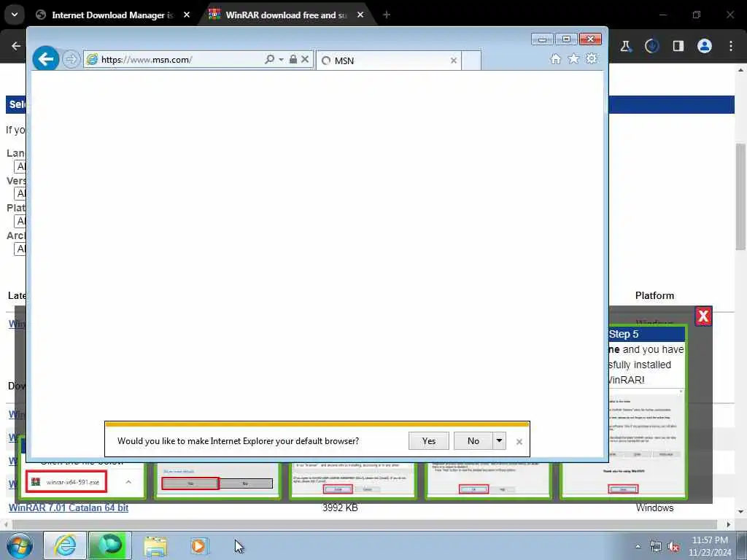Click the green browser taskbar icon
Screen dimensions: 747x560
pyautogui.click(x=109, y=545)
